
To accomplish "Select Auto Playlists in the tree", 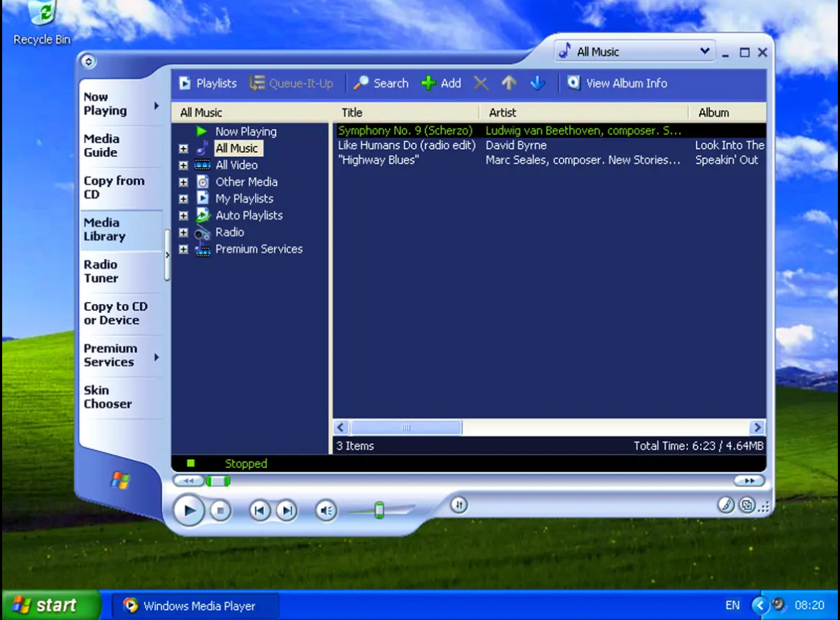I will click(x=249, y=216).
